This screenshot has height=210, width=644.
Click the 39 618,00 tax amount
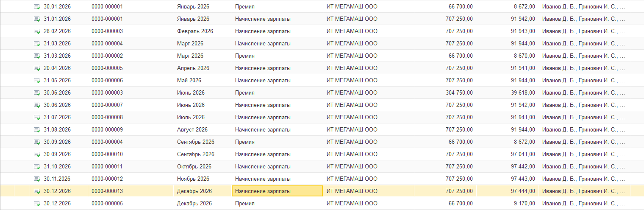(x=523, y=93)
